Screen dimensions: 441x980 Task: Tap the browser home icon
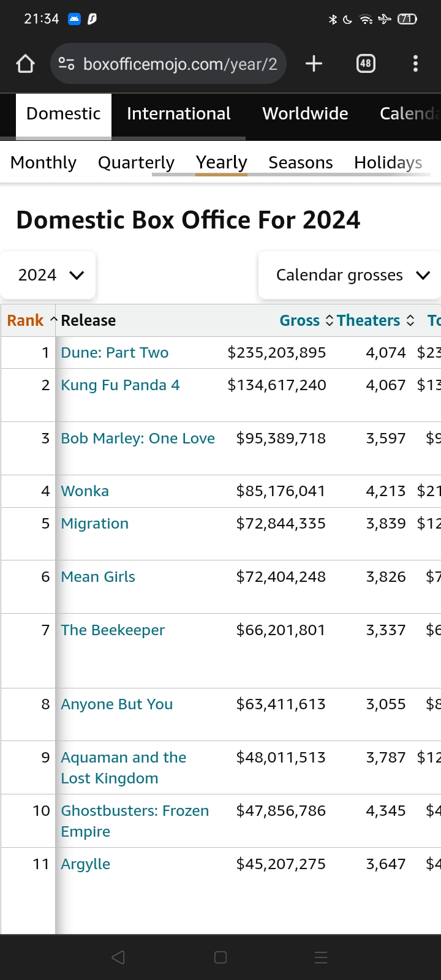tap(25, 64)
